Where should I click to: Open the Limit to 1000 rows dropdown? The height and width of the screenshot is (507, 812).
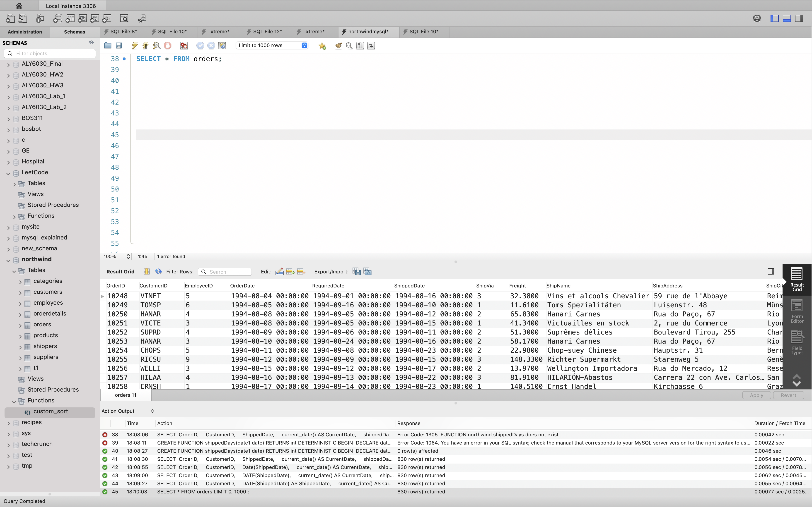pos(272,45)
